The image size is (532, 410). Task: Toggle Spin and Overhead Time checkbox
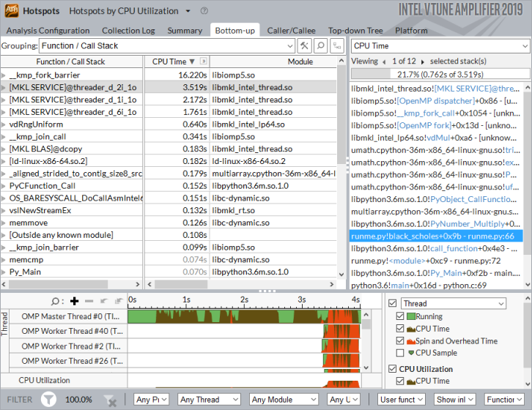(400, 341)
